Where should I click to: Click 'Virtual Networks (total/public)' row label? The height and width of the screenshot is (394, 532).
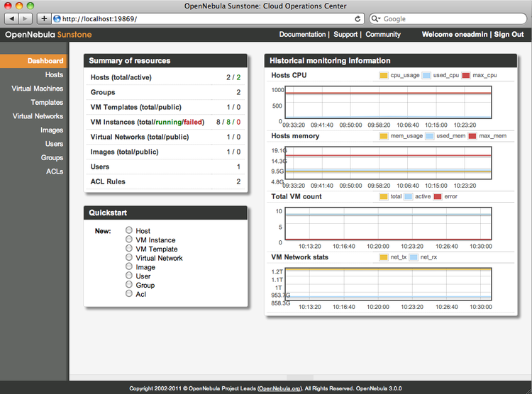pos(140,137)
